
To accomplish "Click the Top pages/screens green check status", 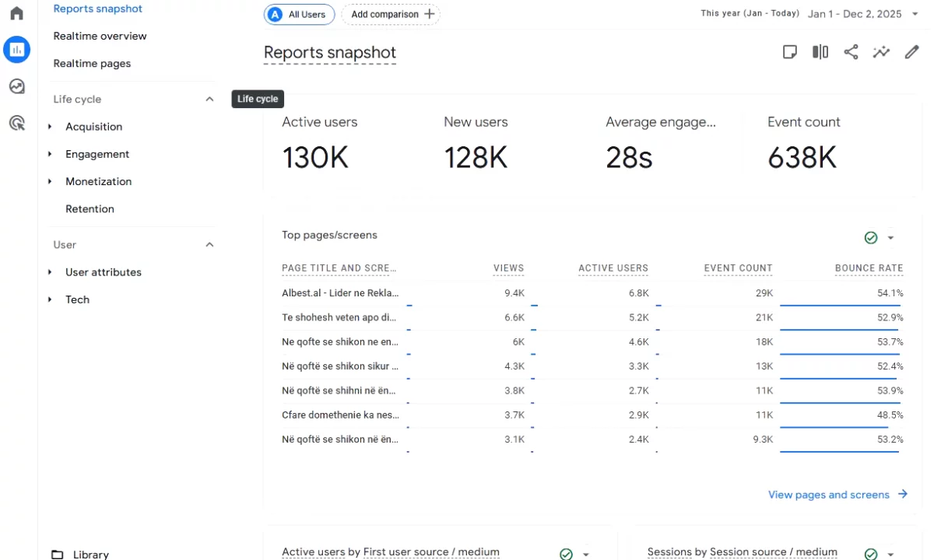I will coord(871,238).
